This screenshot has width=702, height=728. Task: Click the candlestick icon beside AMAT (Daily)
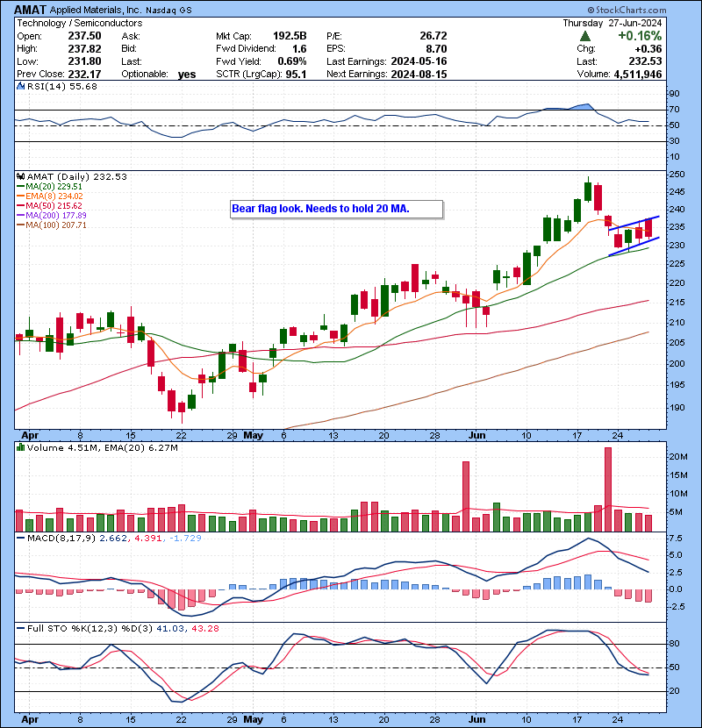[19, 176]
